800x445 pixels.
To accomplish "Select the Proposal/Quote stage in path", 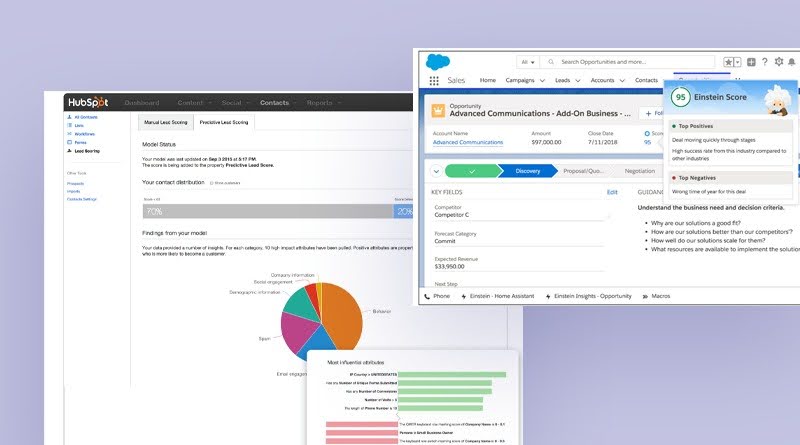I will tap(583, 171).
